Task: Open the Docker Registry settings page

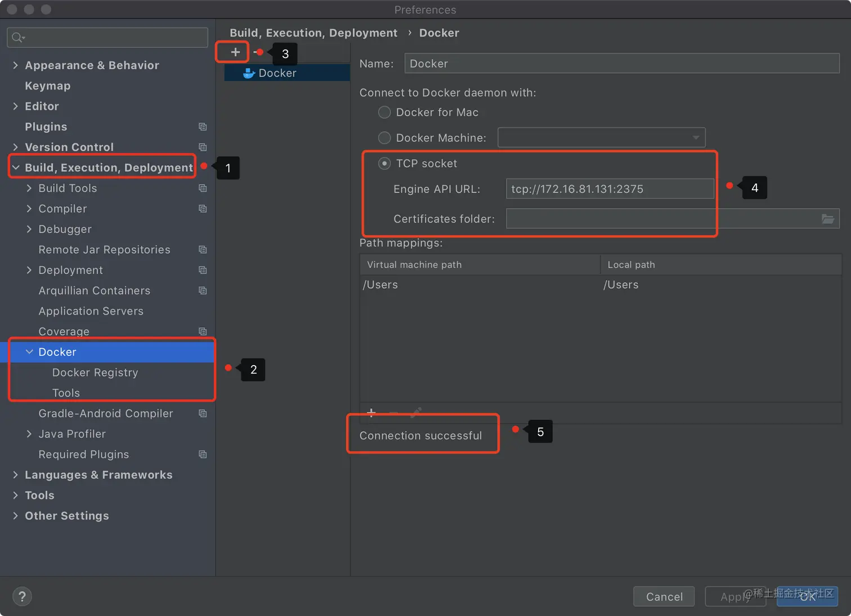Action: point(95,372)
